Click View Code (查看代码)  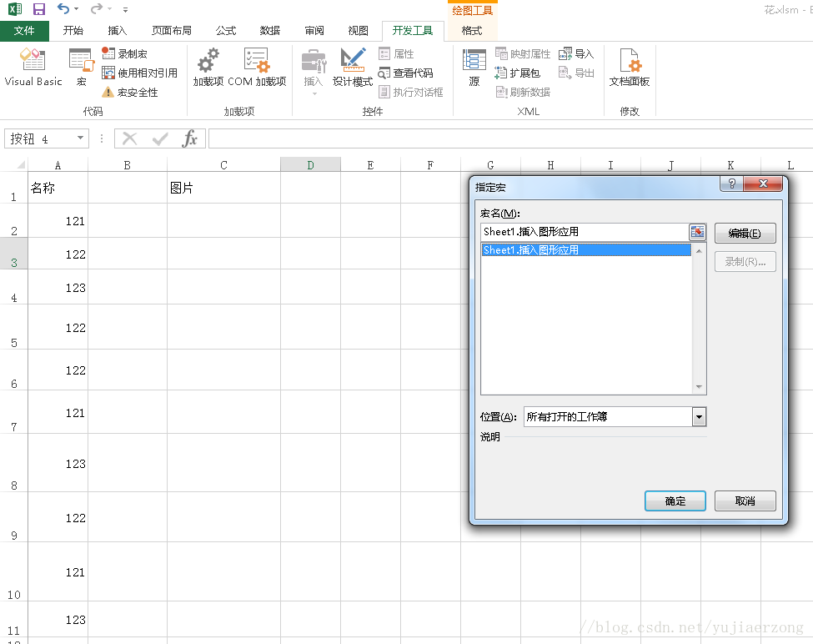click(x=405, y=73)
